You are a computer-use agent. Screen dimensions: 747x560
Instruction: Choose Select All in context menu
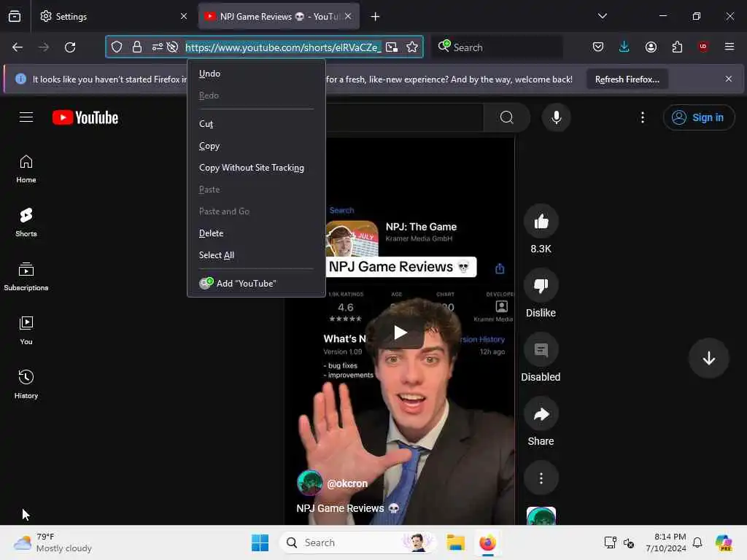[256, 255]
